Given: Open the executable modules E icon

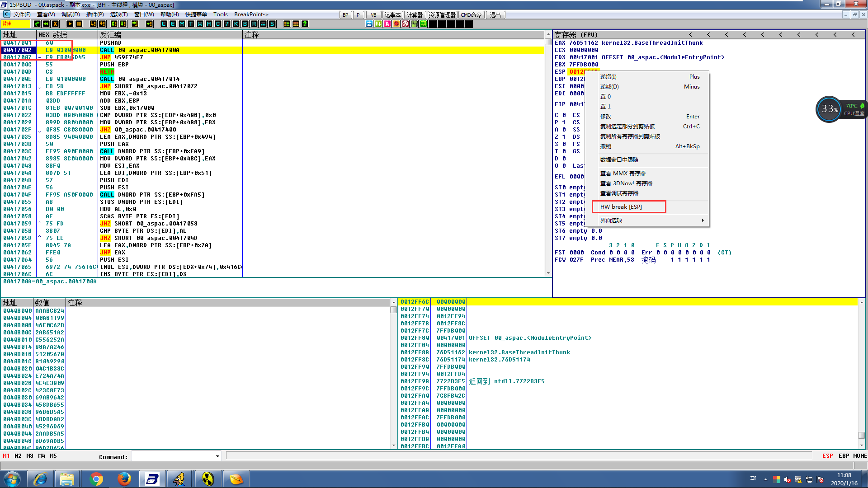Looking at the screenshot, I should [173, 24].
